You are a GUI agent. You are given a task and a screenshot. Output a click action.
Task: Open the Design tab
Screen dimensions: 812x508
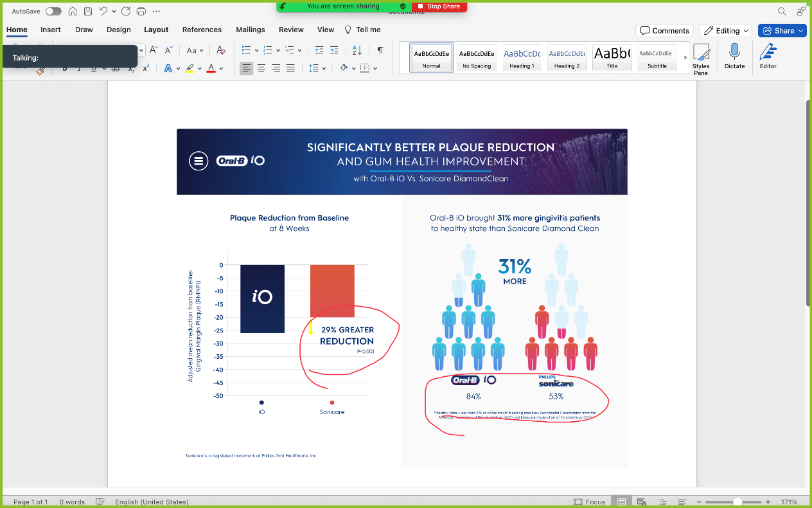tap(119, 30)
